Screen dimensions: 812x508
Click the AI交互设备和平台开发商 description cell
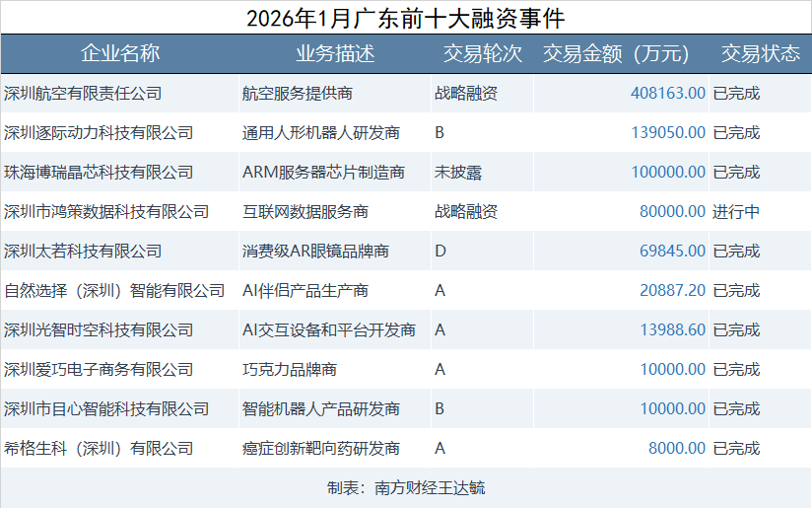point(329,330)
